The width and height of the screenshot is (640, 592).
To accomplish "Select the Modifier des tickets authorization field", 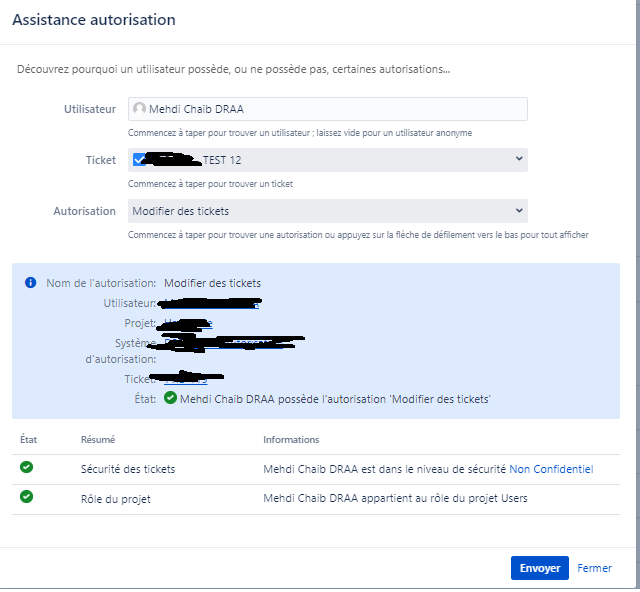I will point(328,211).
